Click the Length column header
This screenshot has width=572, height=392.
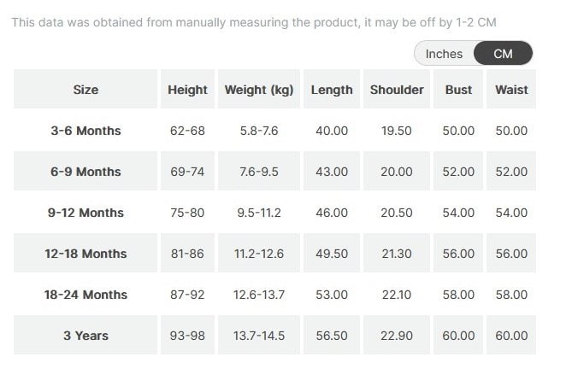pyautogui.click(x=332, y=90)
